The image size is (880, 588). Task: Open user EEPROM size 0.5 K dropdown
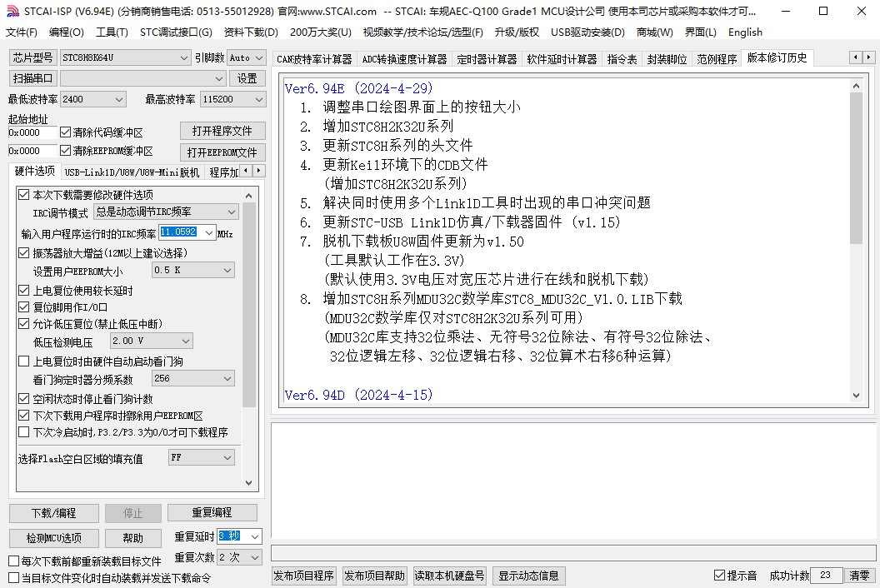(193, 270)
